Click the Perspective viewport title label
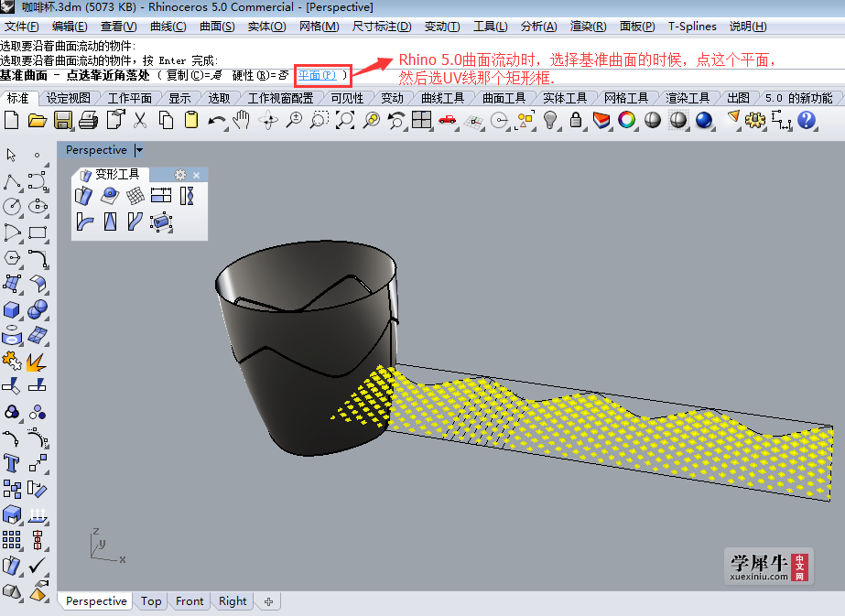Image resolution: width=845 pixels, height=616 pixels. click(96, 150)
